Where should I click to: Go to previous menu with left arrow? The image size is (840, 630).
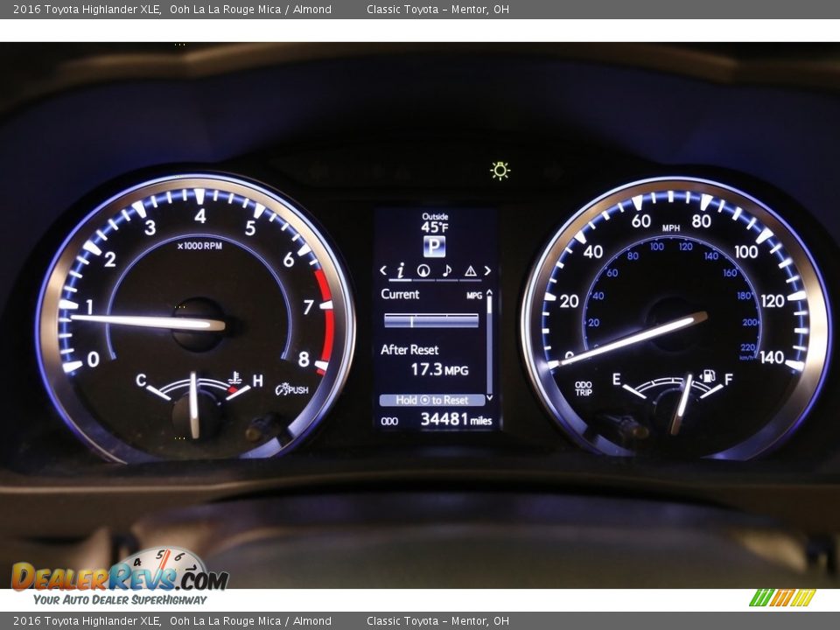pyautogui.click(x=383, y=271)
